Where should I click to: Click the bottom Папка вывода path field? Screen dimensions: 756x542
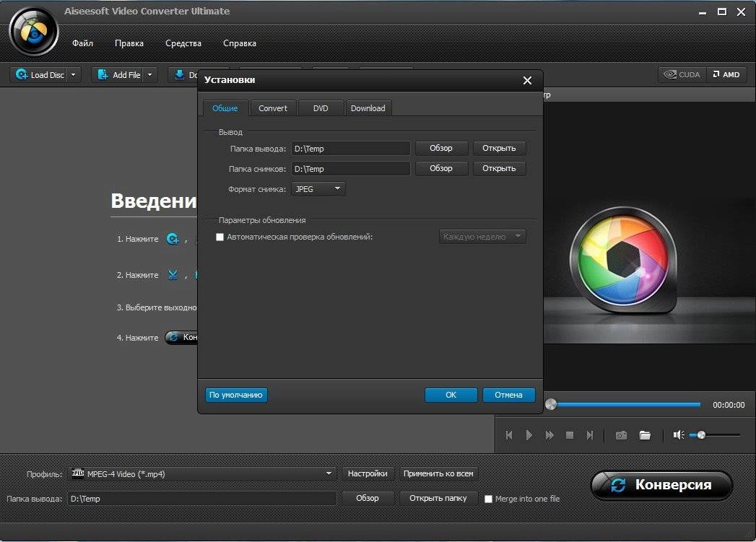pos(201,499)
